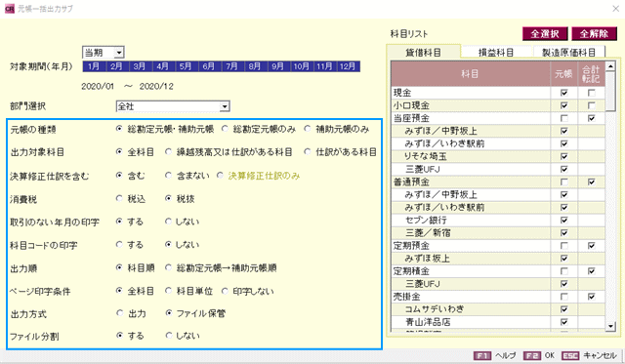Select 総勘定元帳のみ radio option
The height and width of the screenshot is (364, 625).
pyautogui.click(x=225, y=129)
